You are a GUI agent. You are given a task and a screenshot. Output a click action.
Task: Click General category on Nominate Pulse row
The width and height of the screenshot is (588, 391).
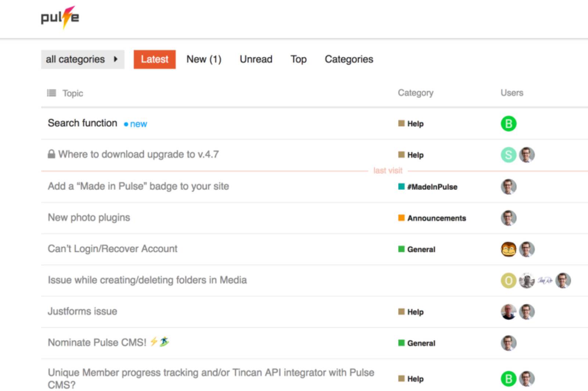pos(417,343)
